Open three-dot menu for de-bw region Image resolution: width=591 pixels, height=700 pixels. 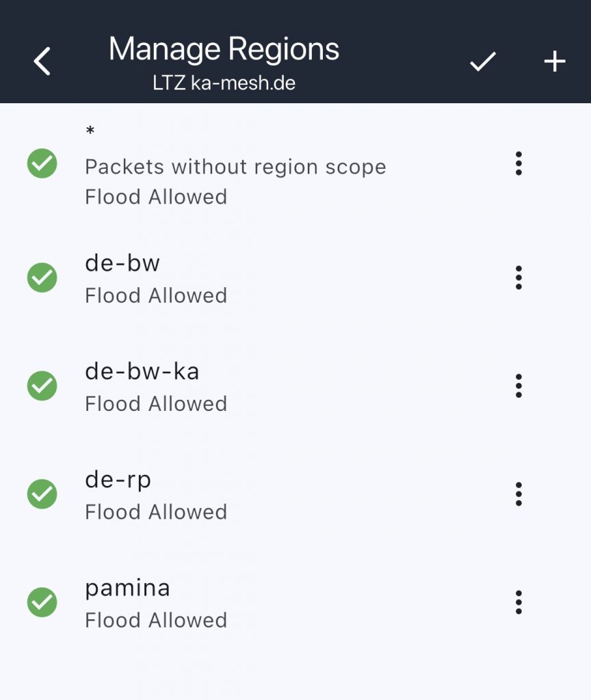518,278
